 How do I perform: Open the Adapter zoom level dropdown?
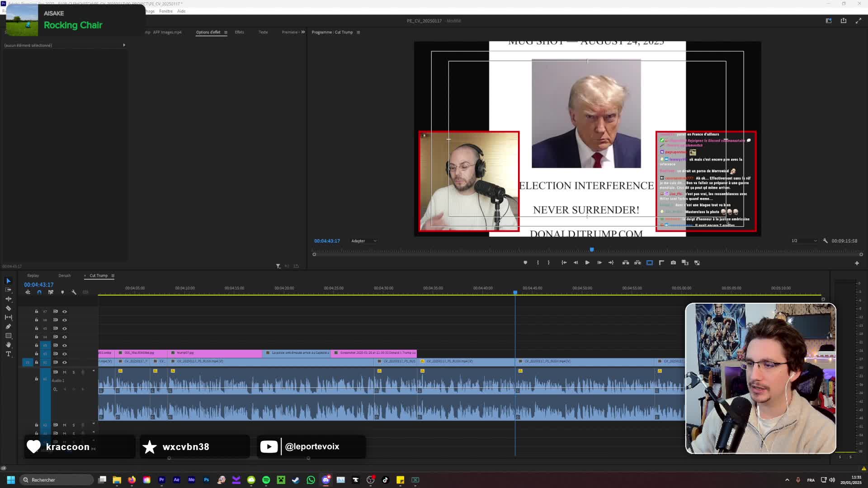363,241
